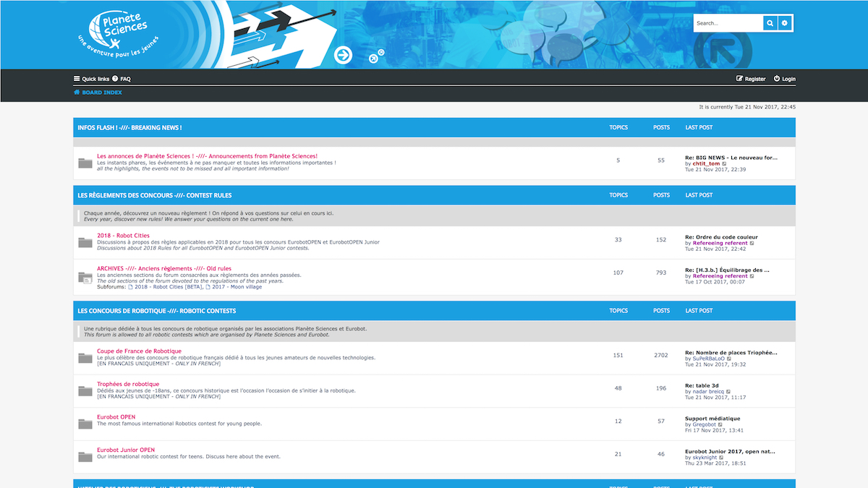Screen dimensions: 868x488
Task: Click the magnifier search button
Action: coord(770,23)
